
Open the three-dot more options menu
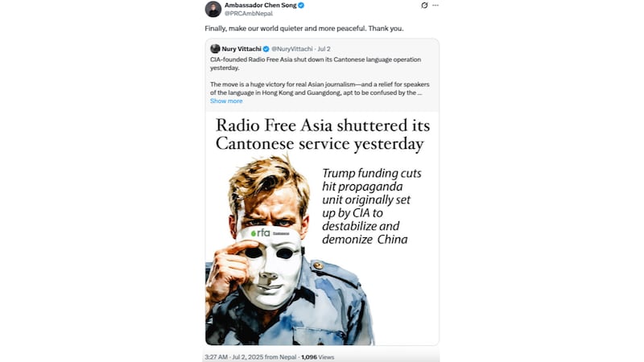tap(436, 6)
